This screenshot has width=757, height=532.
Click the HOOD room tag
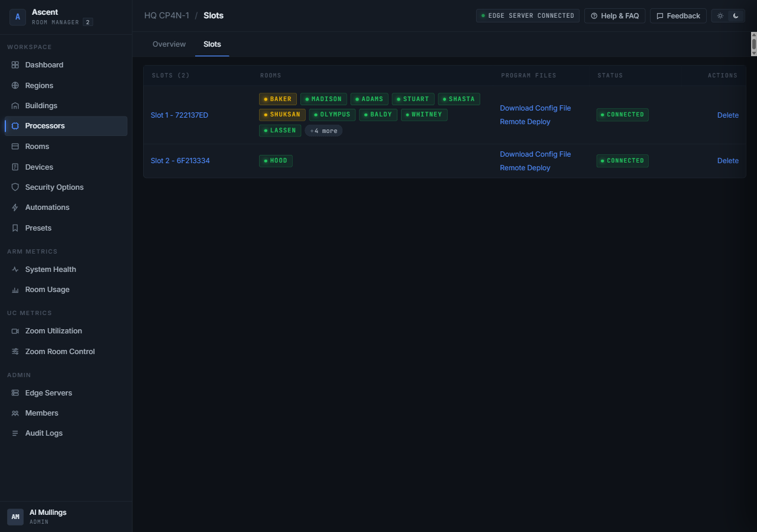[x=276, y=161]
